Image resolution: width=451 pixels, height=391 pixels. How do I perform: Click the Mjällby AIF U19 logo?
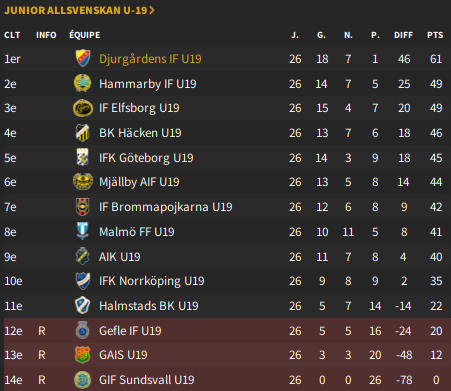pos(83,182)
